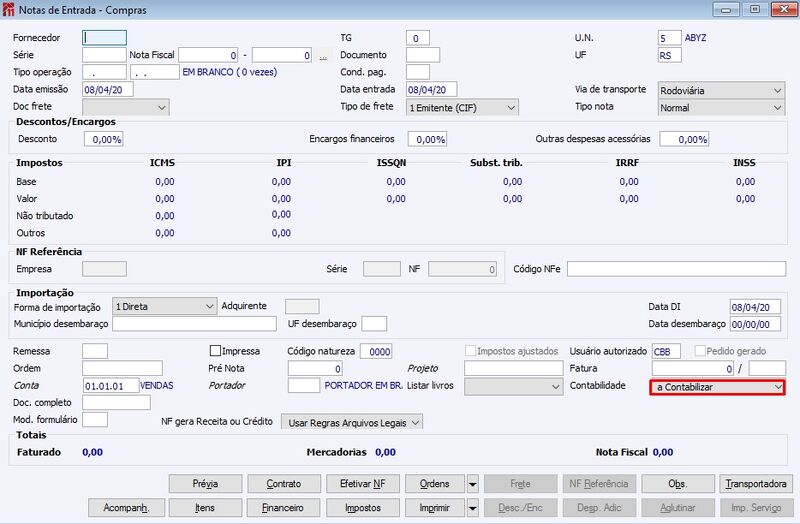Click the Portador input field
Image resolution: width=800 pixels, height=524 pixels.
point(304,386)
